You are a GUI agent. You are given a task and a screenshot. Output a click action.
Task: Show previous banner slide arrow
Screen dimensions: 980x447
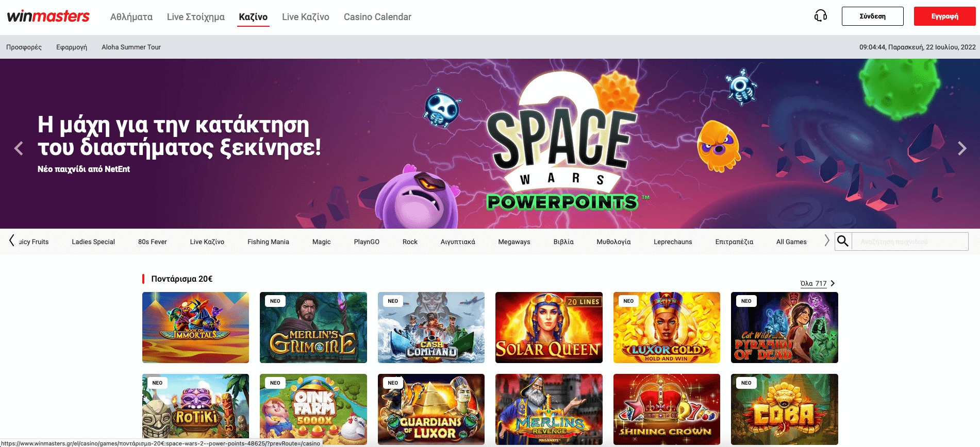click(19, 148)
